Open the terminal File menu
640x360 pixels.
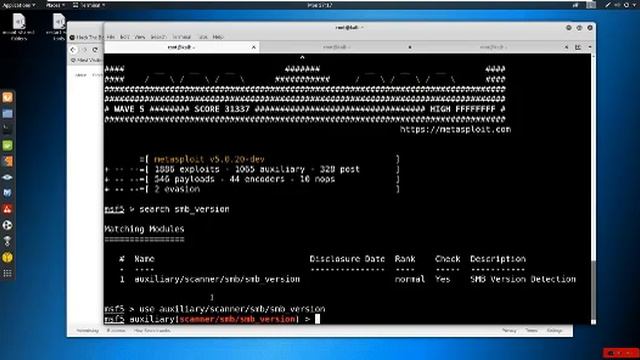tap(111, 37)
